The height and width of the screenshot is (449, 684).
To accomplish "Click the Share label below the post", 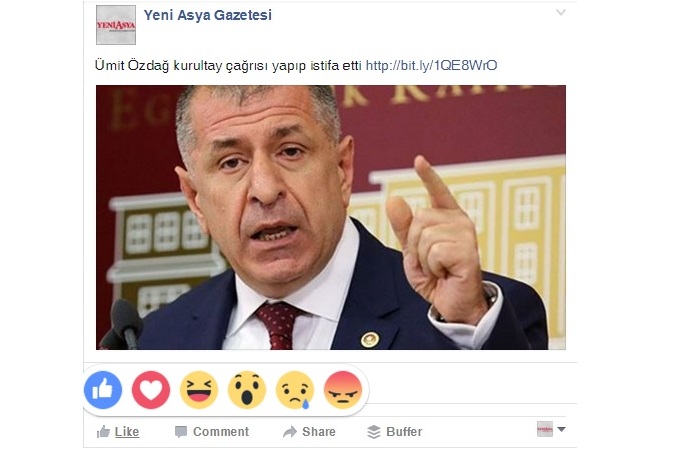I will pyautogui.click(x=319, y=432).
